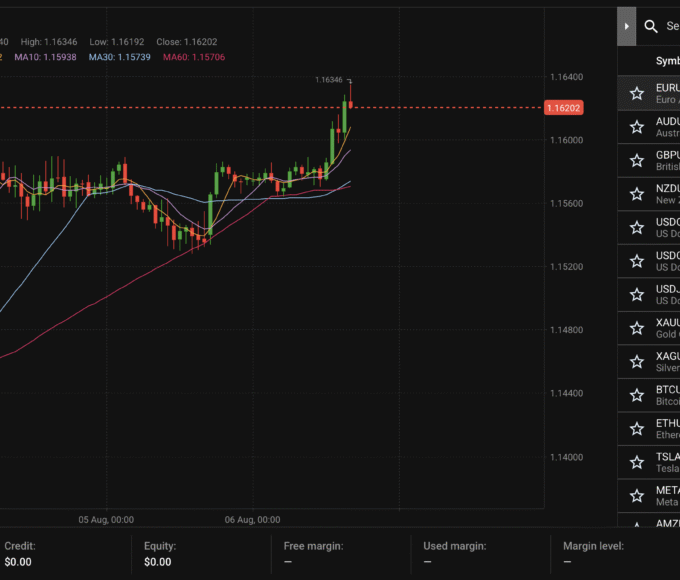
Task: Toggle XAG Silver favorite star
Action: tap(637, 361)
